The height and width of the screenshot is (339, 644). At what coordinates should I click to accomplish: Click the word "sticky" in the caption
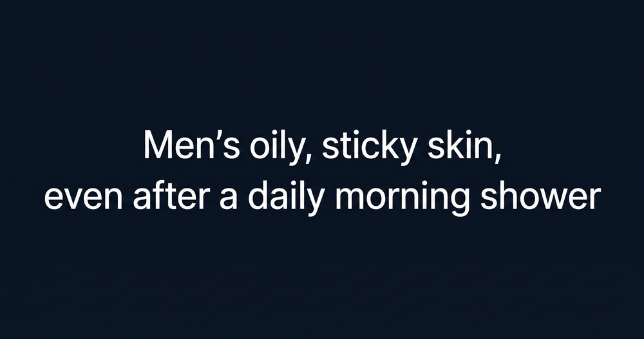coord(369,148)
